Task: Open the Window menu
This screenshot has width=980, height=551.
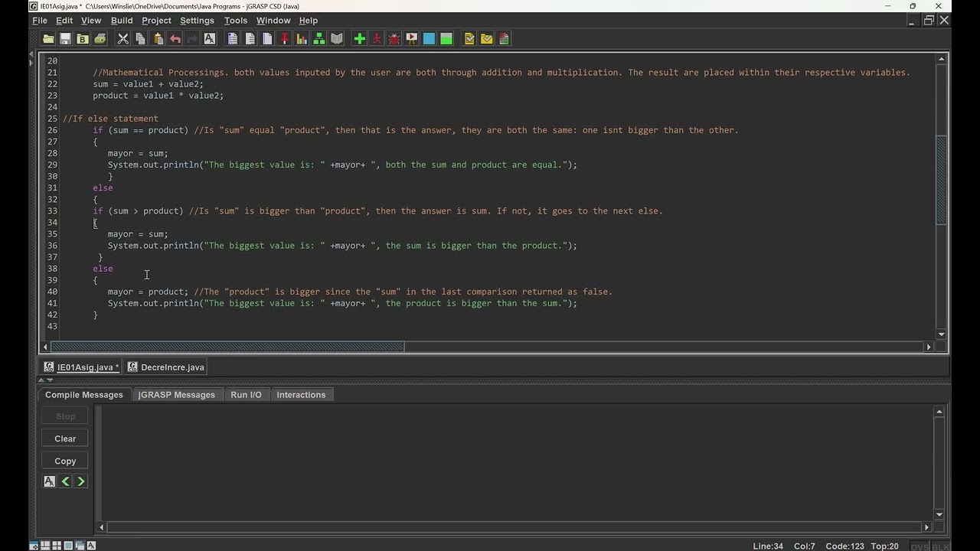Action: tap(273, 21)
